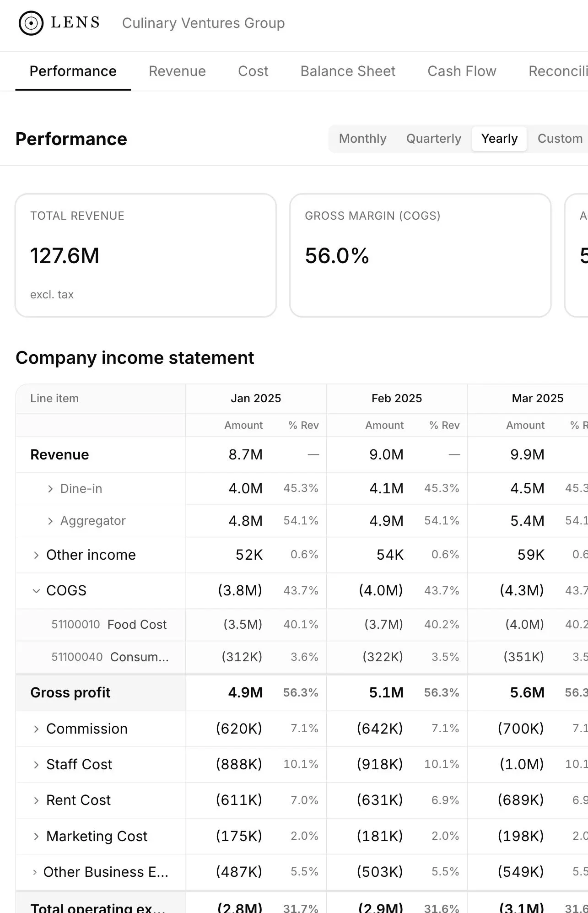The width and height of the screenshot is (588, 913).
Task: Click Jan 2025 Gross profit 4.9M
Action: pos(246,693)
